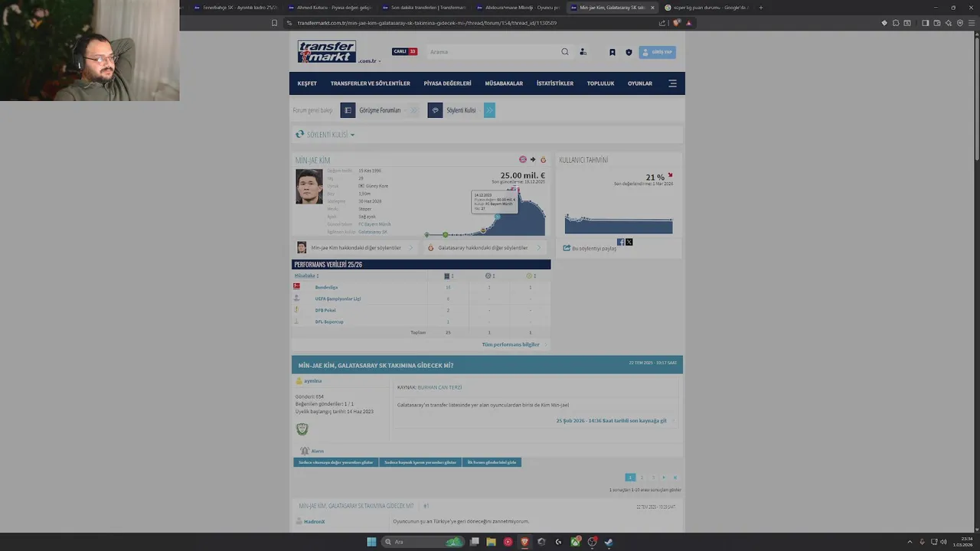Click the Bayern München crest icon
The image size is (980, 551).
coord(523,160)
